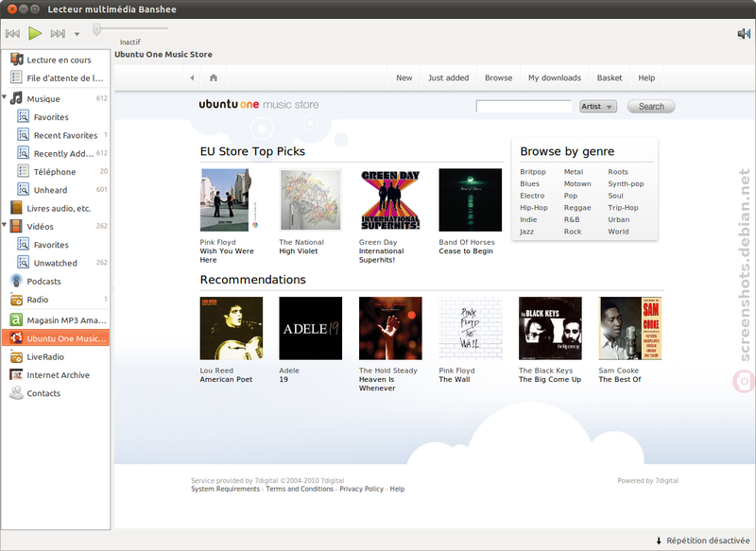Open The National High Violet cover
The width and height of the screenshot is (756, 551).
click(311, 200)
